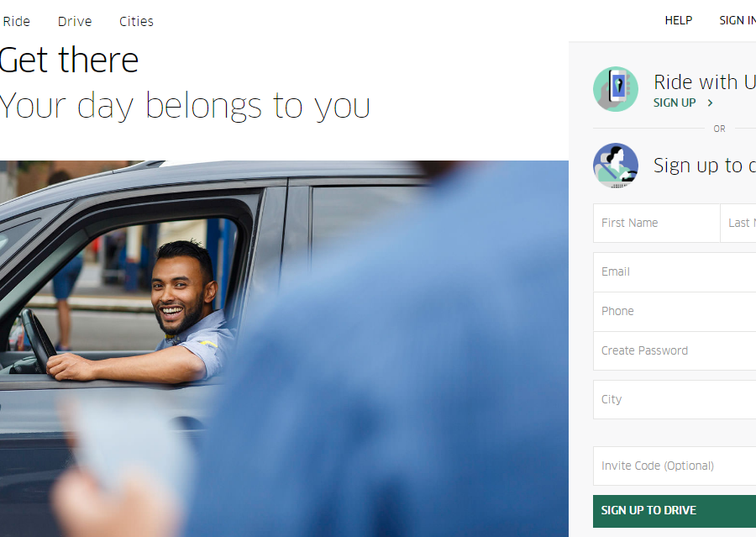Select the Email input box
756x537 pixels.
point(675,271)
